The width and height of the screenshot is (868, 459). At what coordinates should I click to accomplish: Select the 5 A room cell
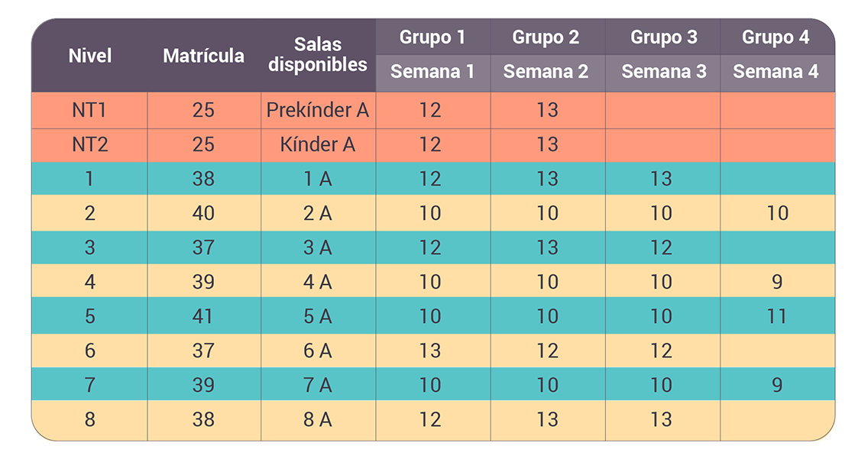(318, 316)
